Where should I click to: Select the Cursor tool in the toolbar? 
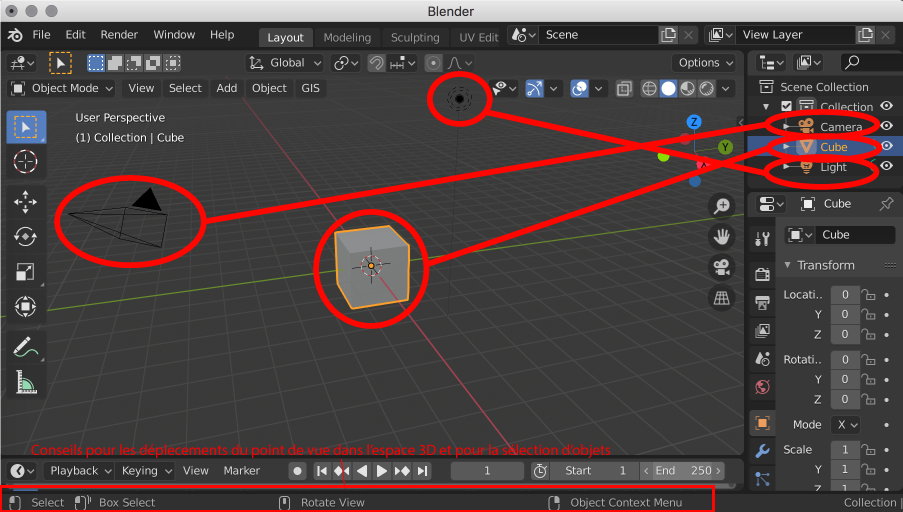[25, 162]
